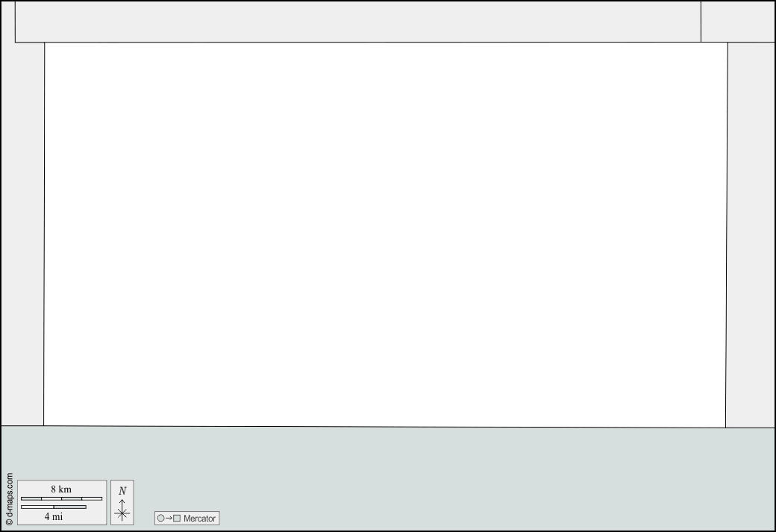Screen dimensions: 776x532
Task: Click the left half of the mile scale bar
Action: click(x=37, y=507)
